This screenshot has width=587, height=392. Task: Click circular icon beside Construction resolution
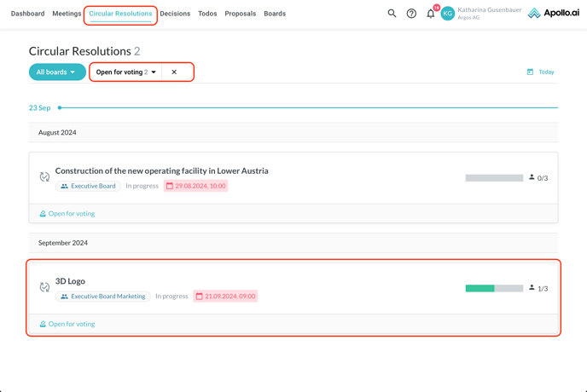[44, 177]
